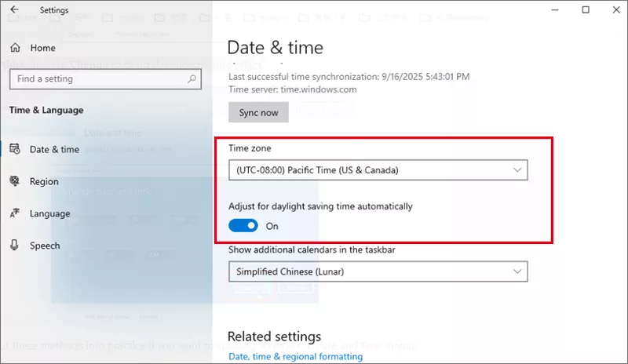Click the Time server: time.windows.com text
This screenshot has height=364, width=628.
pyautogui.click(x=292, y=89)
